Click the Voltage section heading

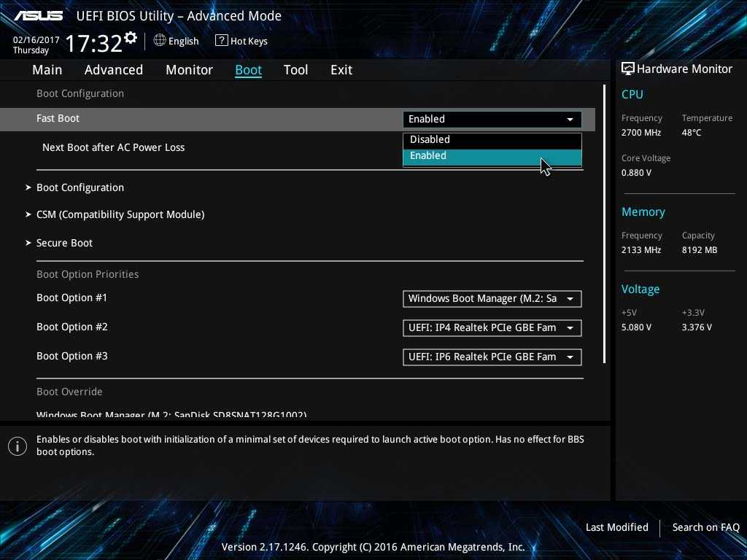(x=640, y=289)
